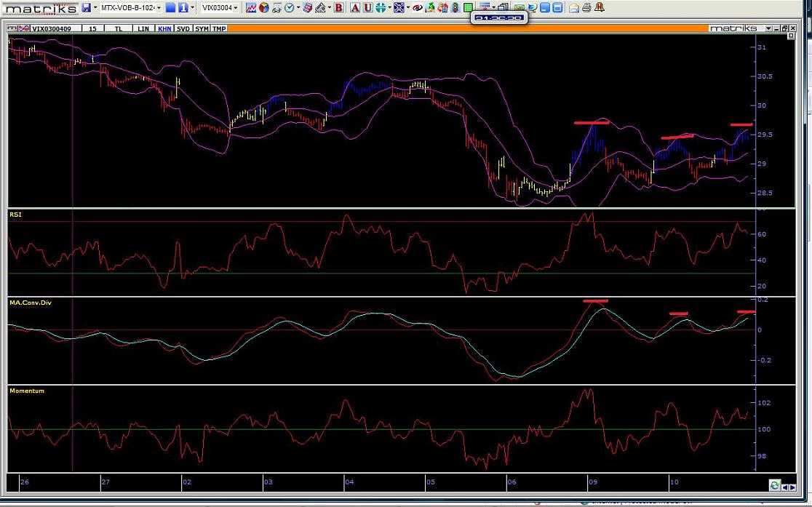
Task: Expand the MTX-VOB-B-1024 dropdown
Action: [158, 8]
